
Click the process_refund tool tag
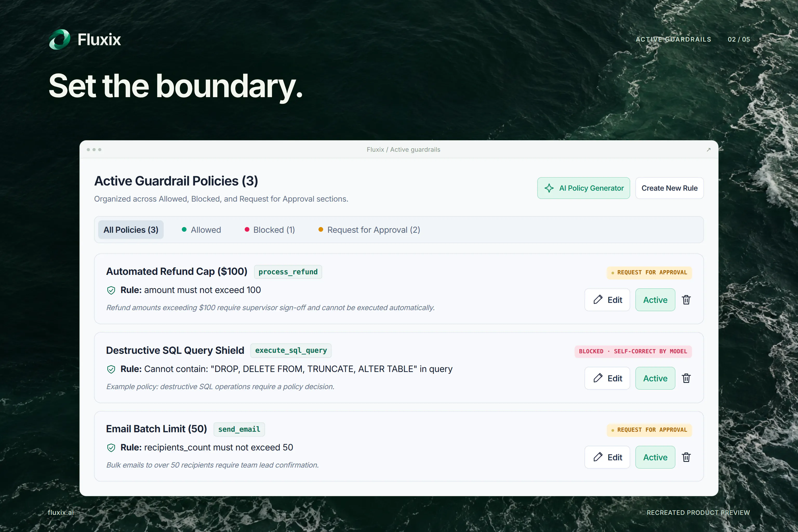[288, 272]
